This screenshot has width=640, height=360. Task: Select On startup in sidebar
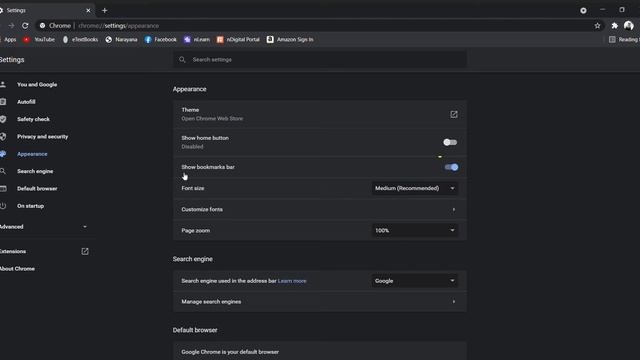(30, 206)
